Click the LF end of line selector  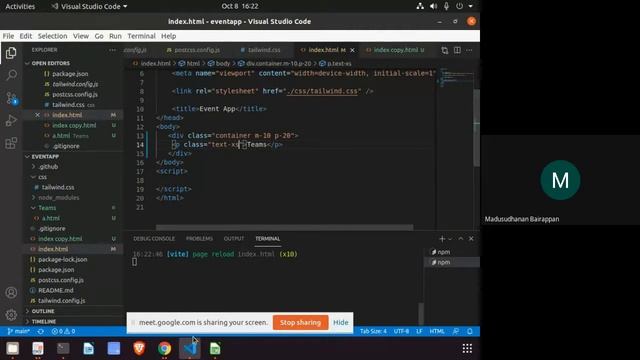click(419, 331)
